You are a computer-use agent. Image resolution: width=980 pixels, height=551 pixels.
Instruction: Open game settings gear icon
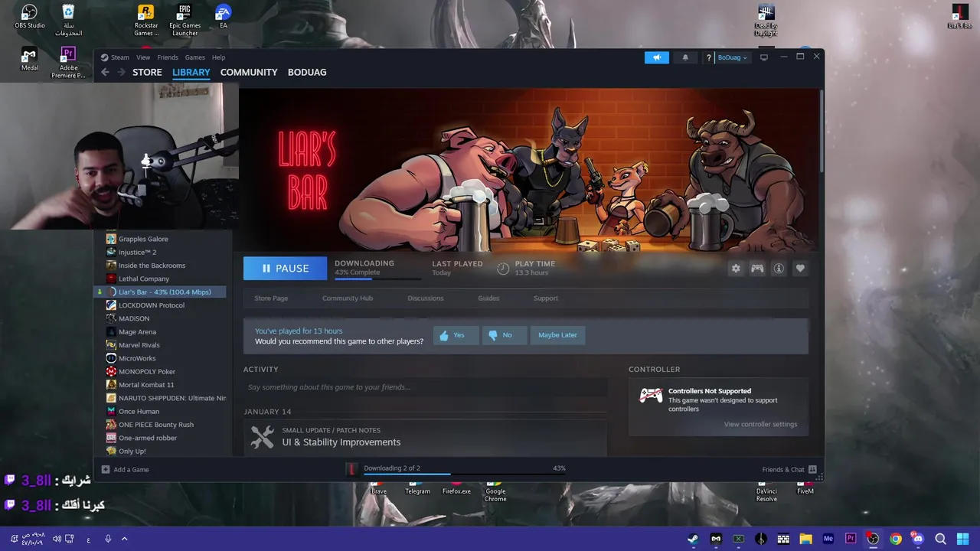tap(736, 269)
